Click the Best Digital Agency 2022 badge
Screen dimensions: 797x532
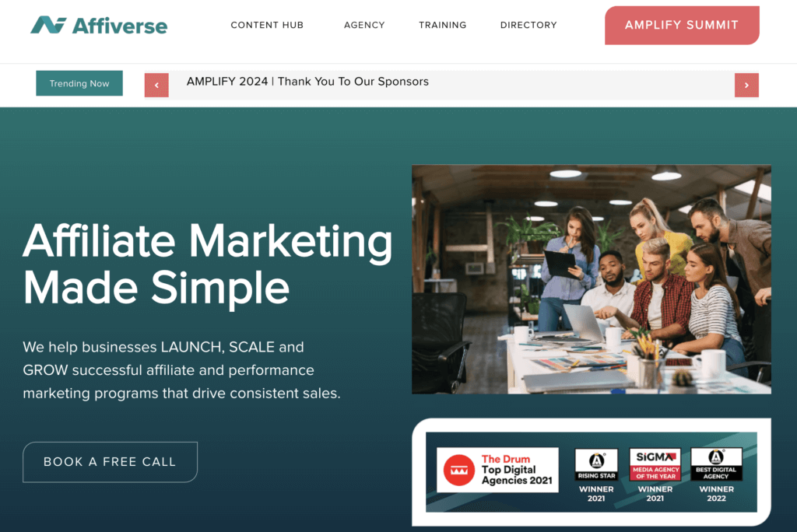716,475
